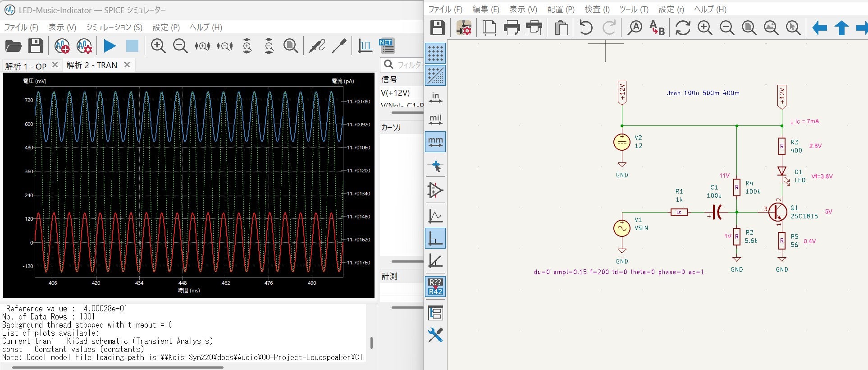Run the SPICE simulation with play button
This screenshot has height=370, width=868.
coord(110,46)
